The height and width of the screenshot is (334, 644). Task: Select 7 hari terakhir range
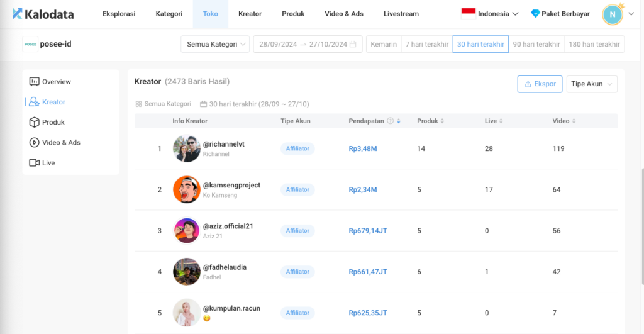click(427, 44)
